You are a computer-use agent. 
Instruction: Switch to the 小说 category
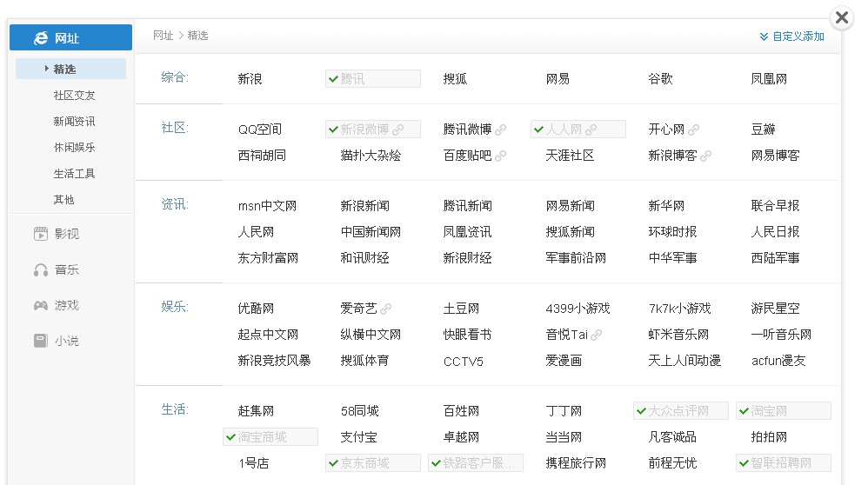click(66, 341)
